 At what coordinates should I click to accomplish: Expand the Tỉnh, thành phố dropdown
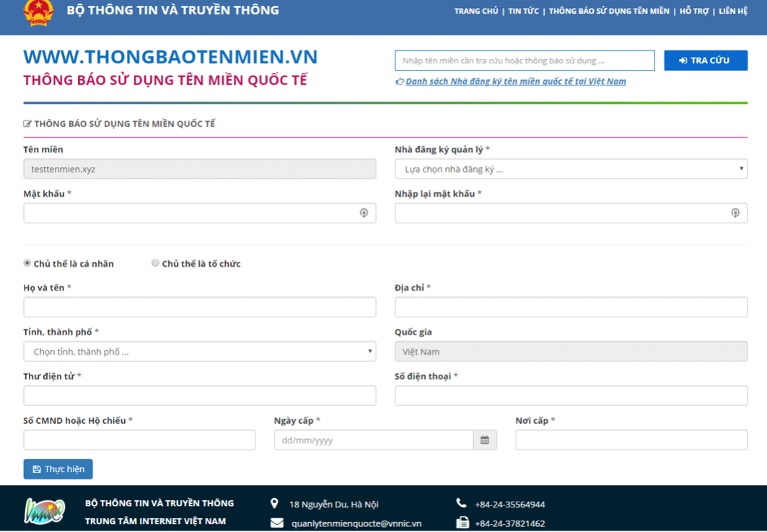200,351
